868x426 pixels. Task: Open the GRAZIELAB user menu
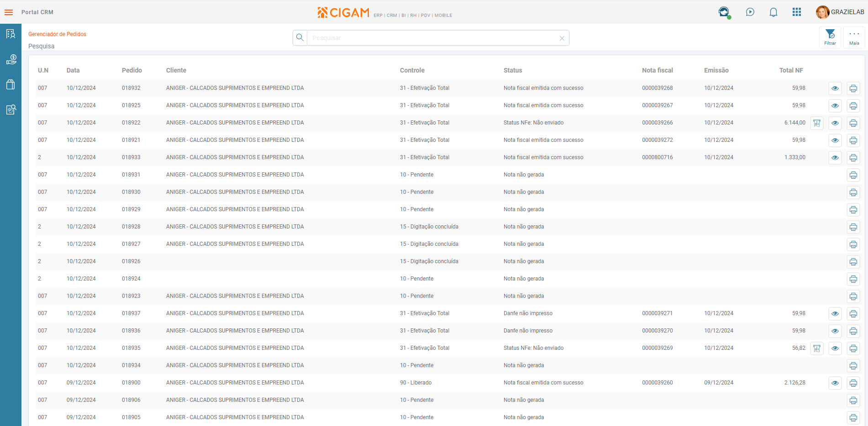tap(847, 12)
